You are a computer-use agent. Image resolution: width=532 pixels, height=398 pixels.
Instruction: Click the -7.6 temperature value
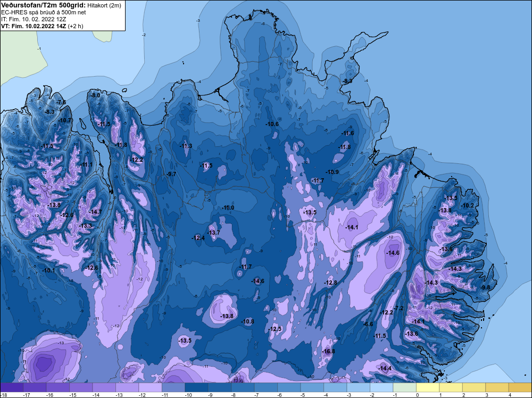(x=61, y=102)
